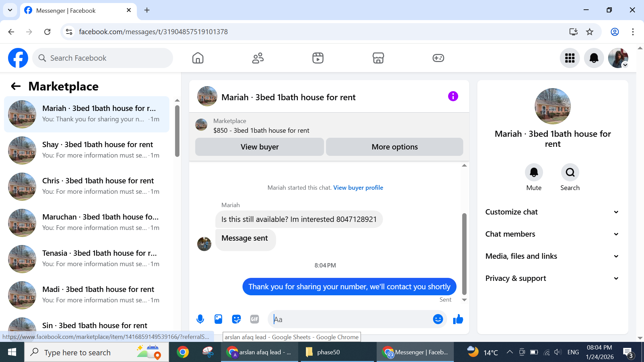
Task: Open the Facebook menu grid icon
Action: pos(570,58)
